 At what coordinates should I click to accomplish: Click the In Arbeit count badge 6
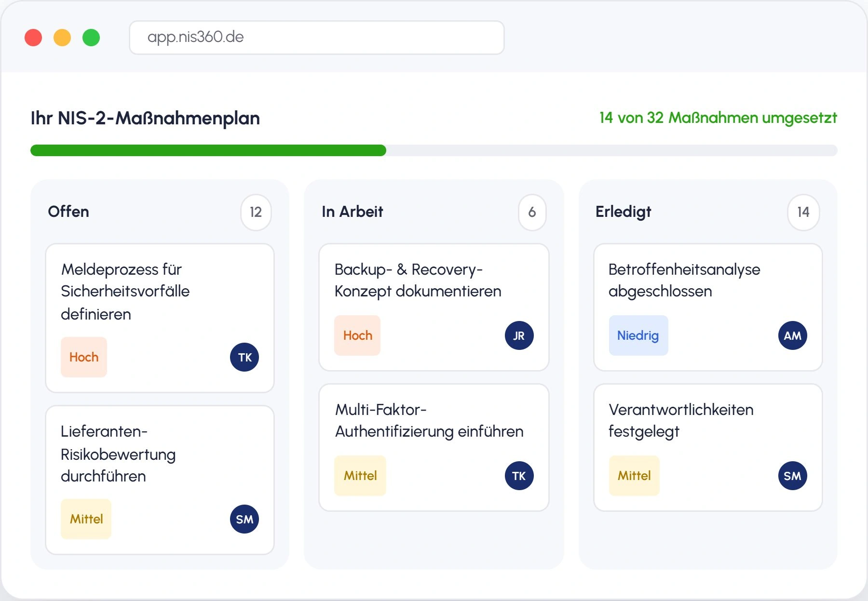[x=532, y=212]
